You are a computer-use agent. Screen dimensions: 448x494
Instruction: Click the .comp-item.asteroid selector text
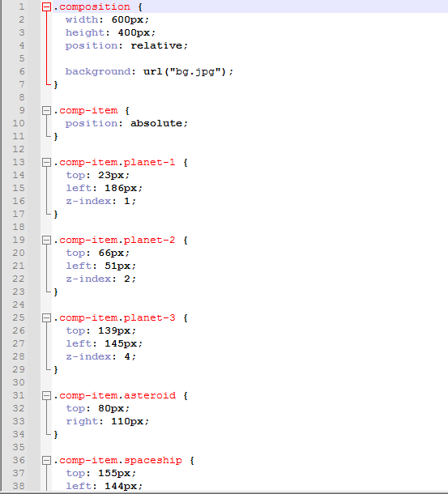point(114,395)
